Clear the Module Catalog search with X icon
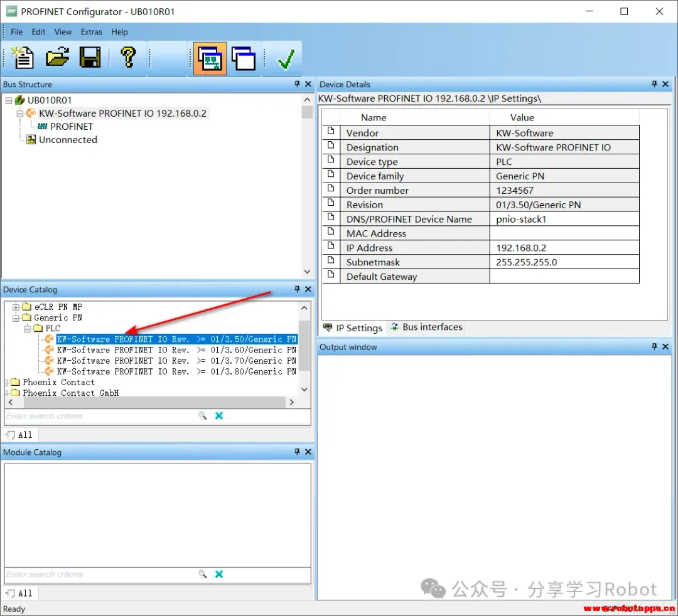Image resolution: width=678 pixels, height=616 pixels. click(x=219, y=574)
